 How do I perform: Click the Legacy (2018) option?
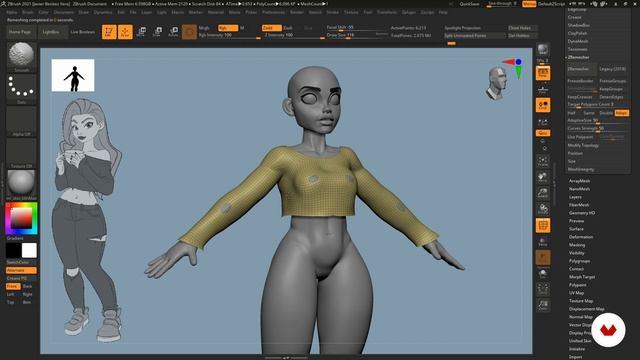612,69
